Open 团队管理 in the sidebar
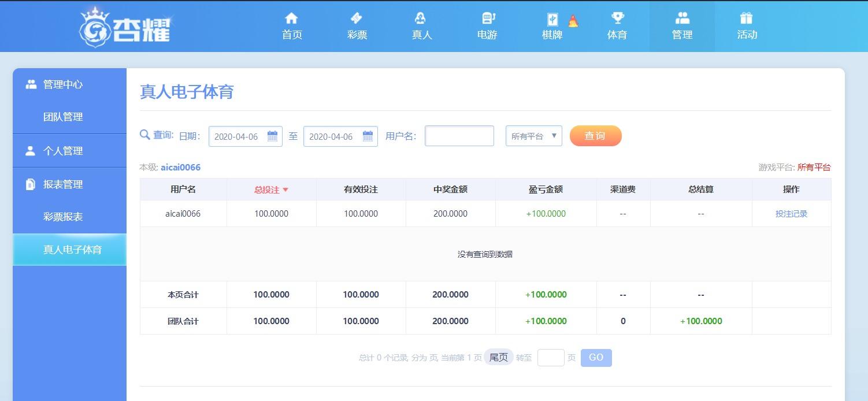The width and height of the screenshot is (868, 401). click(63, 117)
